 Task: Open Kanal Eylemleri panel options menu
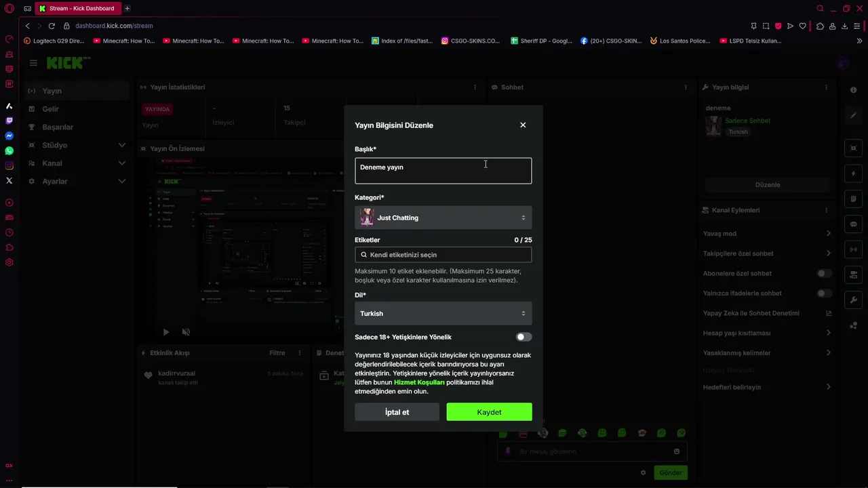click(826, 210)
